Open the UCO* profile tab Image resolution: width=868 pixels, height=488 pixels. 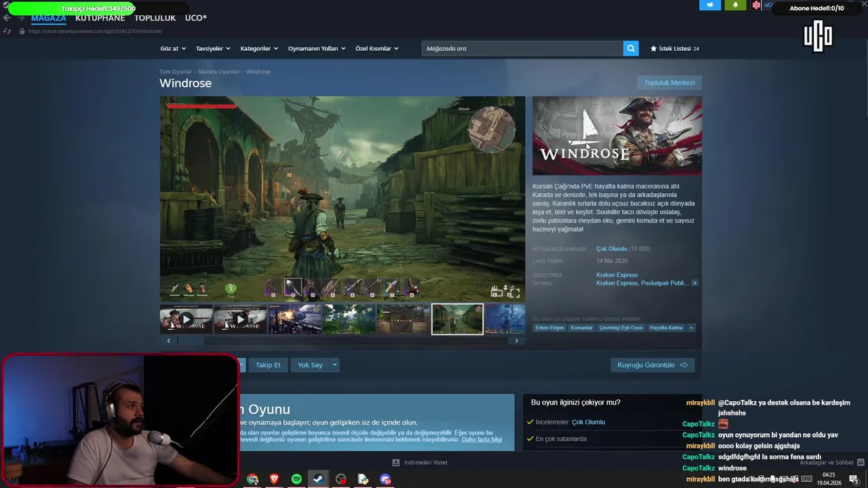click(x=195, y=18)
